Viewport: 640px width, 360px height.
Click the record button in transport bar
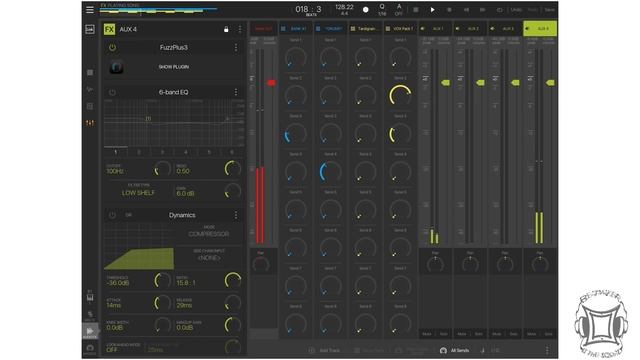click(366, 9)
